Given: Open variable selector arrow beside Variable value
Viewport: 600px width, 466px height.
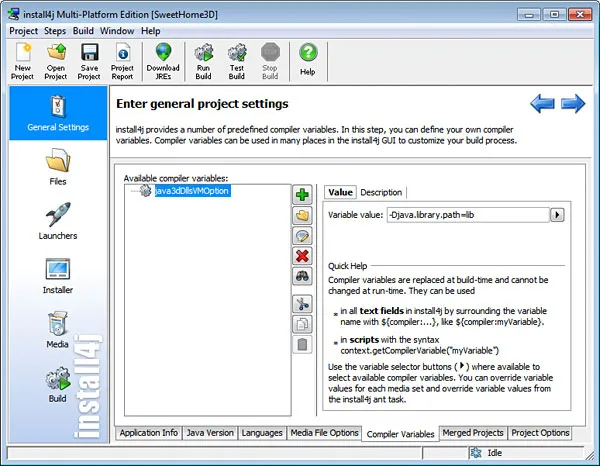Looking at the screenshot, I should pos(557,215).
